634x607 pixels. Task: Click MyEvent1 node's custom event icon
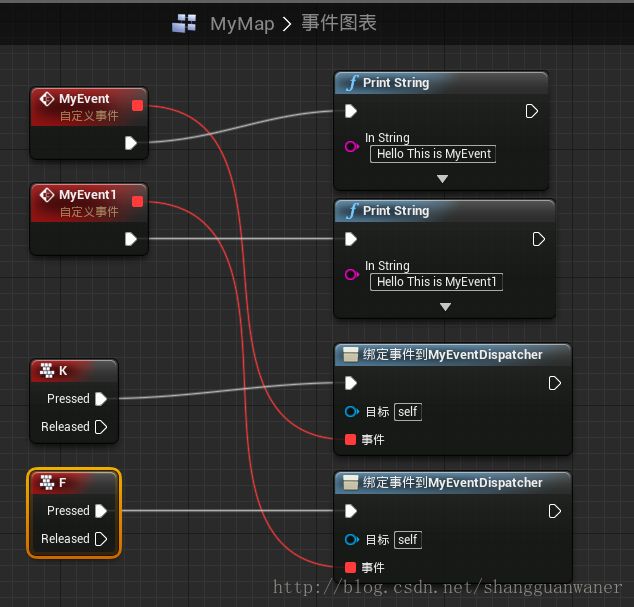coord(47,195)
